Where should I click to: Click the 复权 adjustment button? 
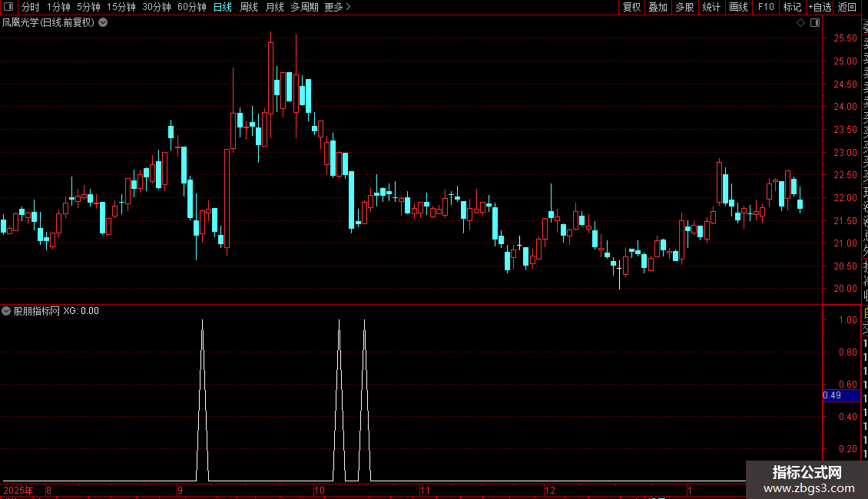coord(631,7)
